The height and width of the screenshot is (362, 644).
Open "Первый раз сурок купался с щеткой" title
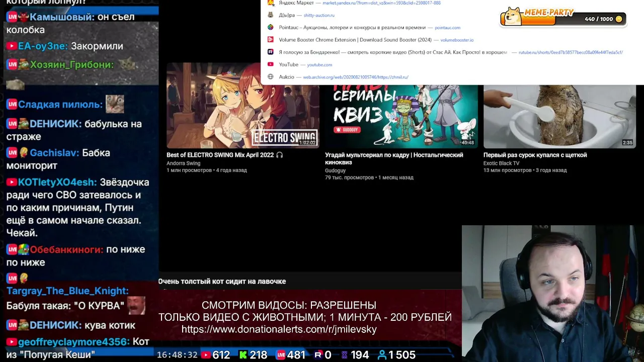pos(535,155)
